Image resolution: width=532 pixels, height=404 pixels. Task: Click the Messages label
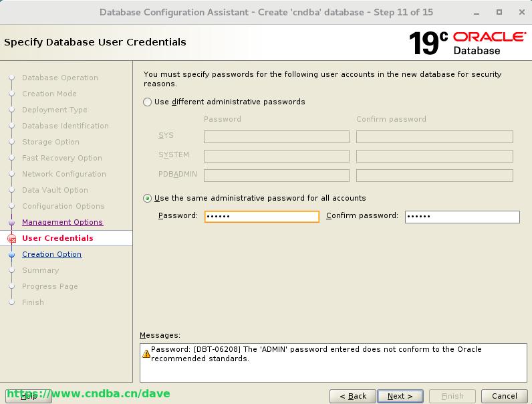tap(160, 335)
